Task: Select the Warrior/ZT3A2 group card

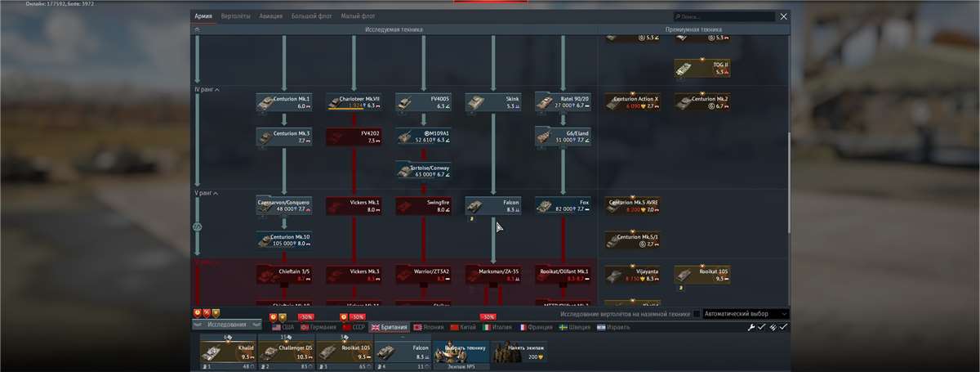Action: [424, 275]
